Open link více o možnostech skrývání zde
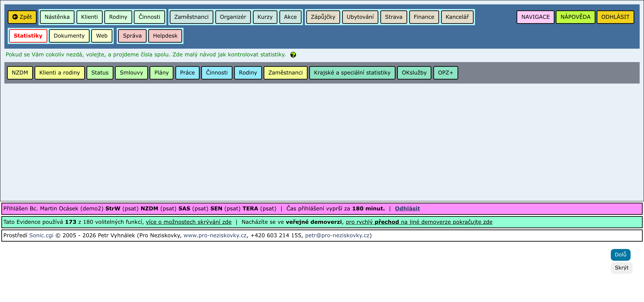The width and height of the screenshot is (644, 302). [189, 222]
